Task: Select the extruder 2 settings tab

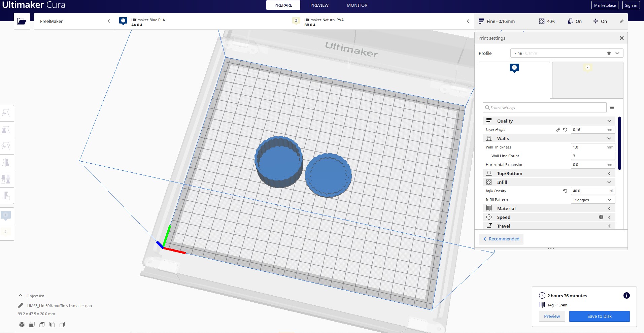Action: click(588, 80)
